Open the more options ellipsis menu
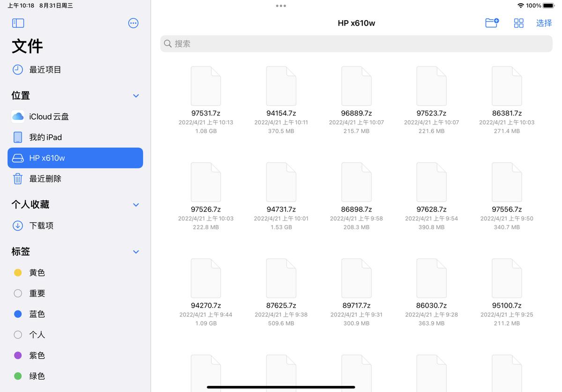The width and height of the screenshot is (562, 392). click(133, 23)
